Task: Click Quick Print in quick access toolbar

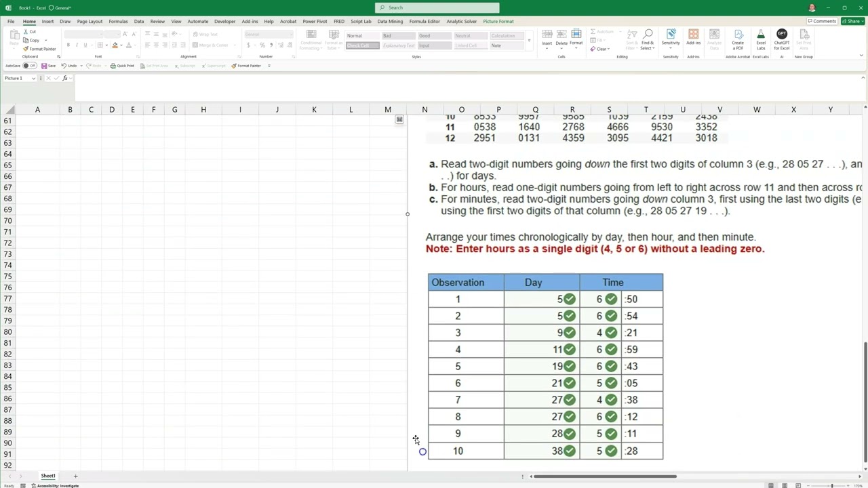Action: pyautogui.click(x=123, y=66)
